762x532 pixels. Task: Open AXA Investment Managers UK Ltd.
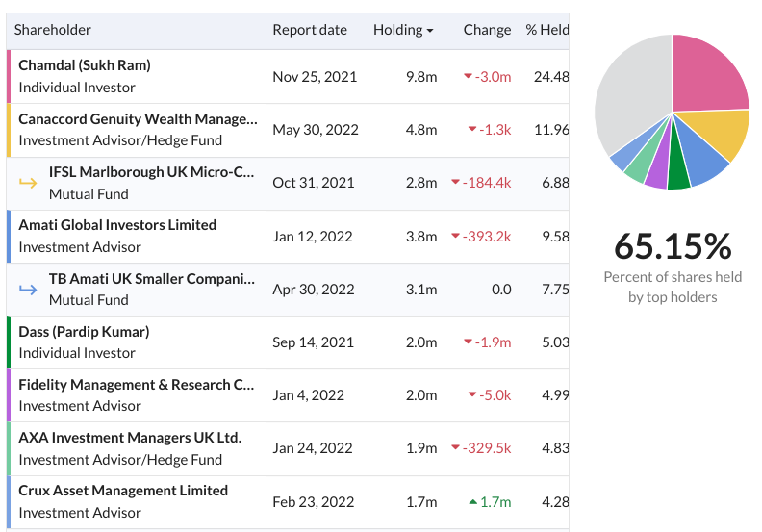click(130, 438)
